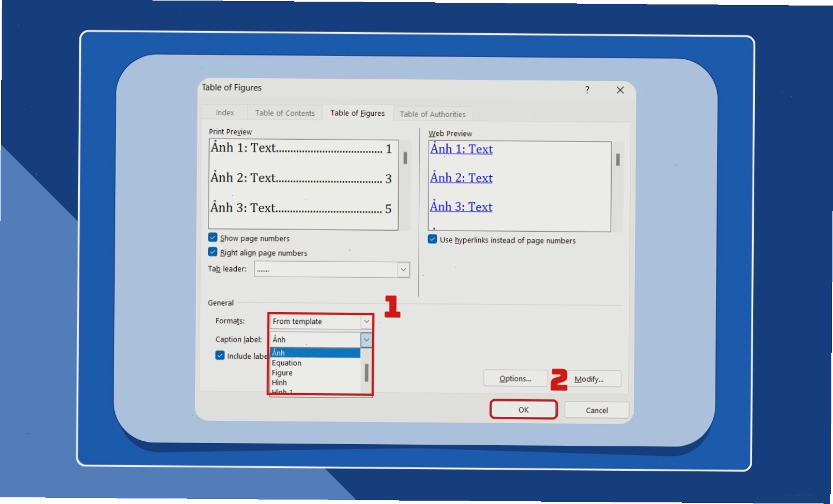The image size is (833, 504).
Task: Click the Modify... button
Action: coord(589,379)
